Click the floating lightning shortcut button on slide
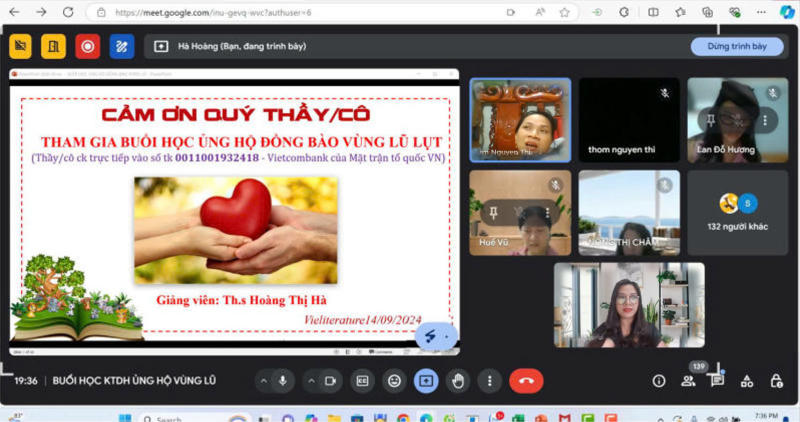Screen dimensions: 800x422 pos(430,336)
